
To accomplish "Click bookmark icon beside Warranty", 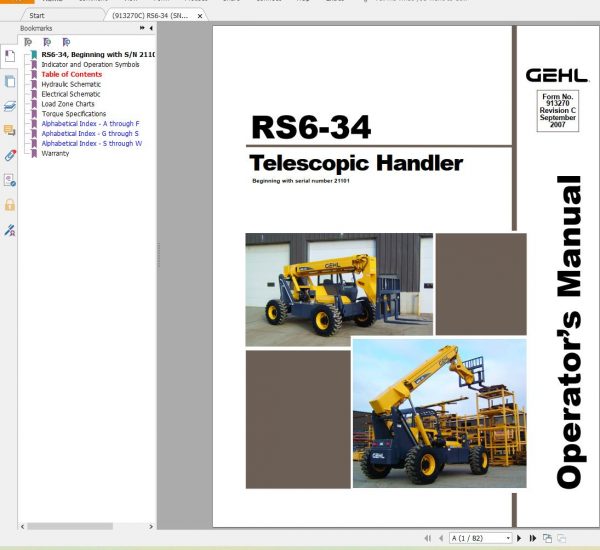I will point(34,153).
